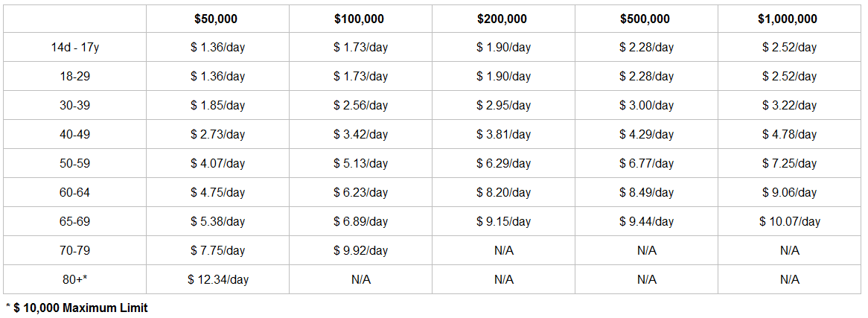
Task: Click the $200,000 coverage header
Action: tap(502, 19)
